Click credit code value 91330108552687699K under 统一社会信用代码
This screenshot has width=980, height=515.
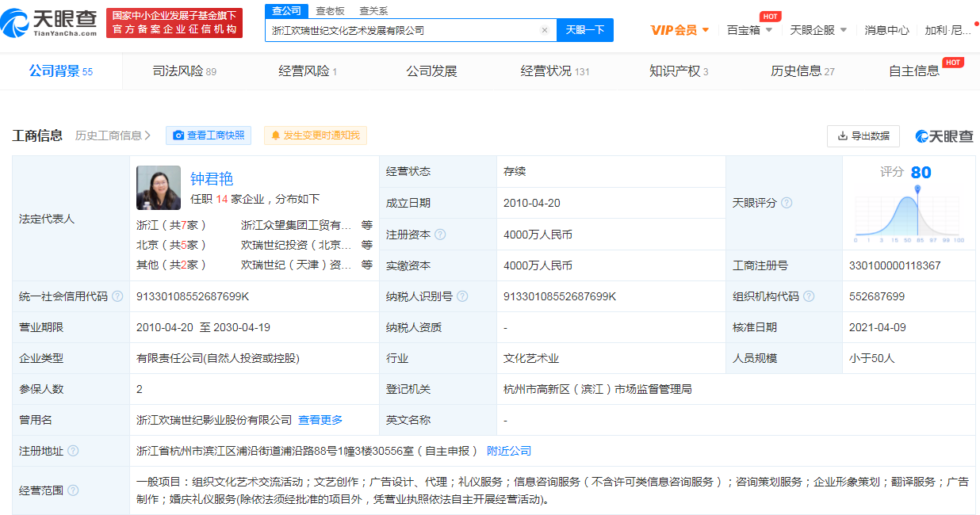(193, 296)
